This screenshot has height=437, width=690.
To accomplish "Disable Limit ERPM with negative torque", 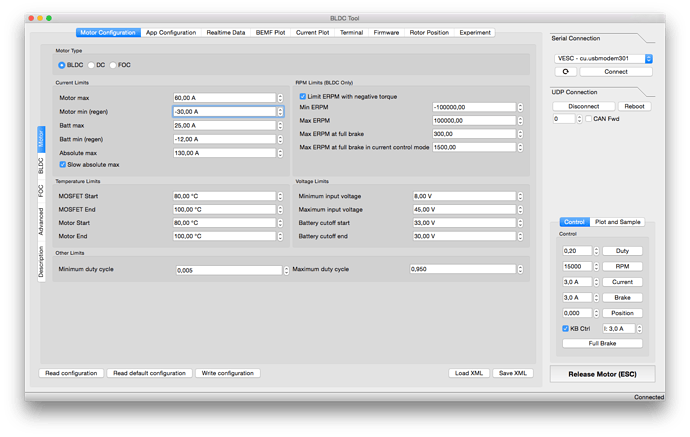I will pos(303,95).
